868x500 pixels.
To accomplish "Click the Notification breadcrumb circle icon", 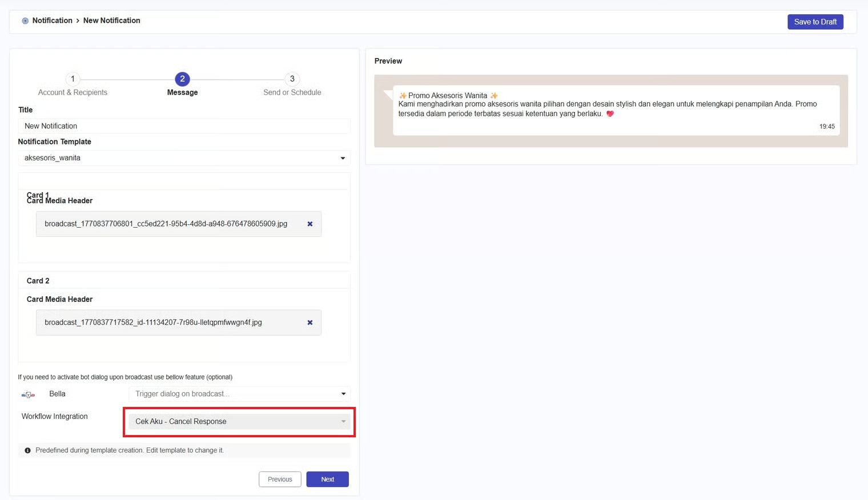I will 25,21.
